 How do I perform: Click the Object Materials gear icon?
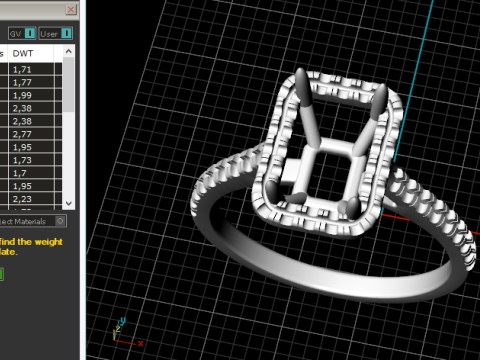coord(60,221)
